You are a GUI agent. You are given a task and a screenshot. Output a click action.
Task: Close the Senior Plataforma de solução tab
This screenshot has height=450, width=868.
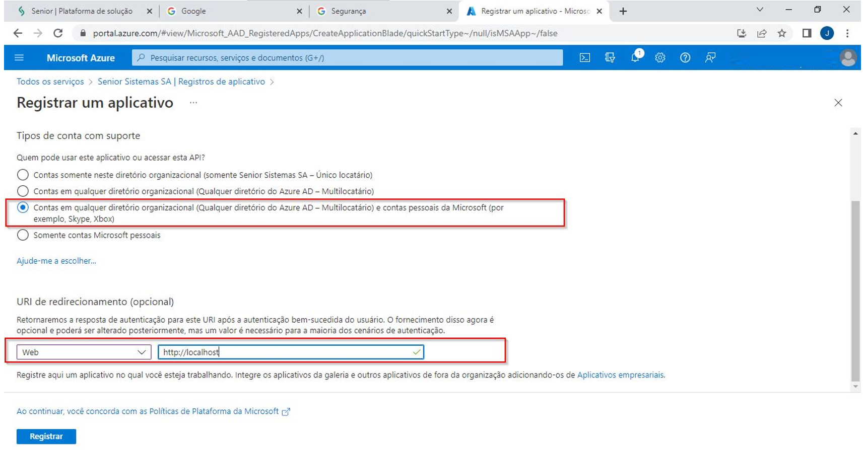tap(149, 11)
